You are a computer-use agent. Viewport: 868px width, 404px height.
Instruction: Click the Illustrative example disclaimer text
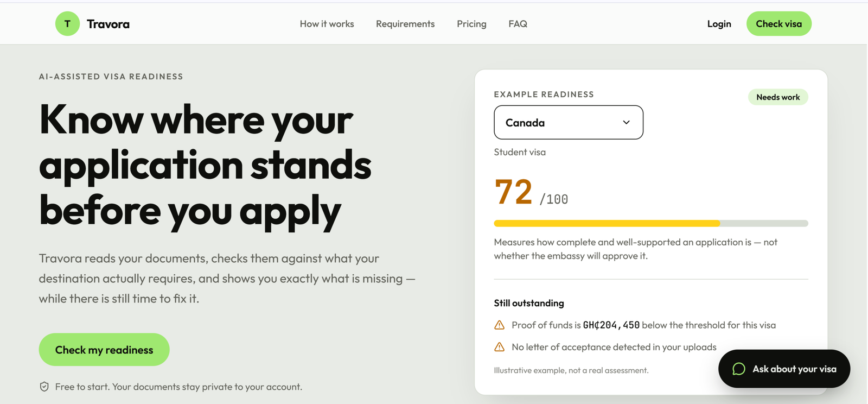pos(571,370)
